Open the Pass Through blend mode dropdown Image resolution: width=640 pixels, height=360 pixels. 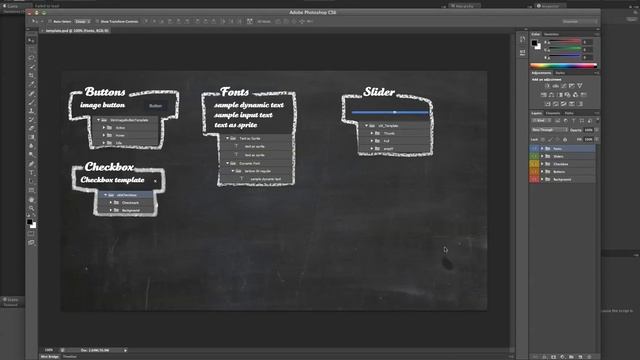[549, 130]
